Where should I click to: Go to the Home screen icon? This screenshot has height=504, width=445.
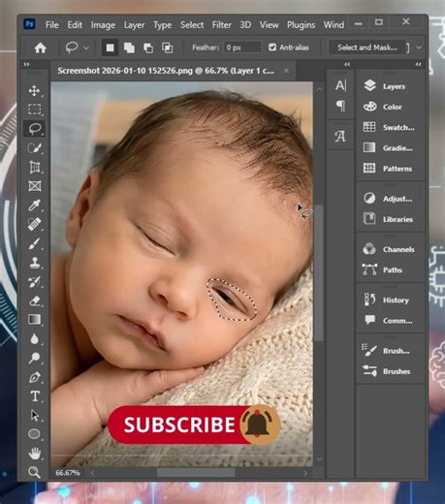coord(40,47)
